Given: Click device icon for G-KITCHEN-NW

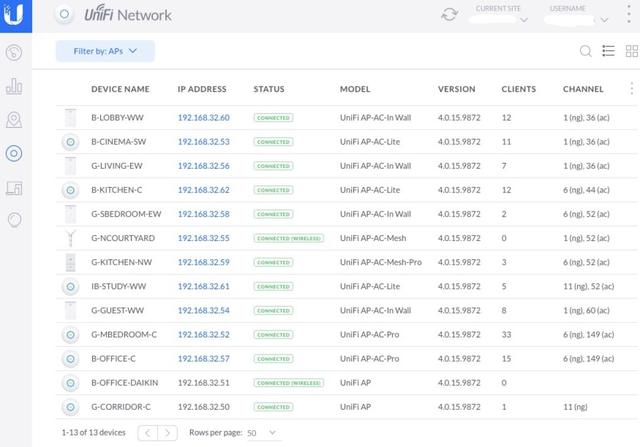Looking at the screenshot, I should pyautogui.click(x=70, y=262).
